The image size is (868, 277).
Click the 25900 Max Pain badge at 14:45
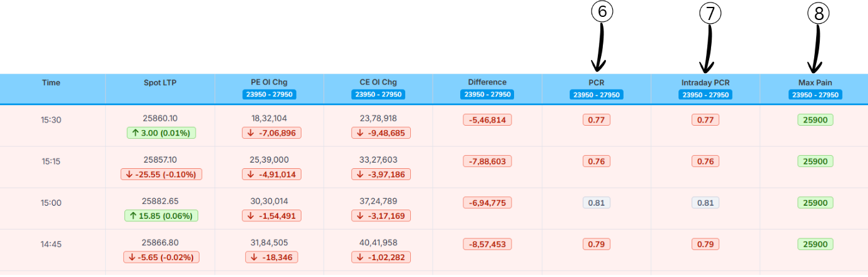pyautogui.click(x=815, y=244)
